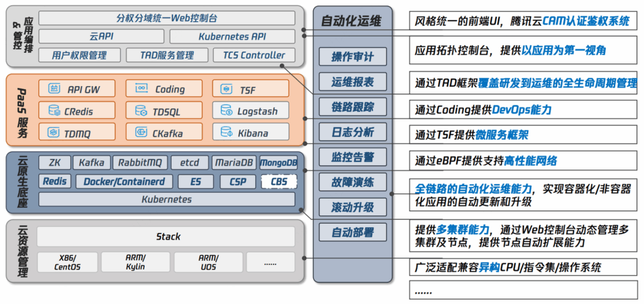Select the 云API box

pos(101,36)
